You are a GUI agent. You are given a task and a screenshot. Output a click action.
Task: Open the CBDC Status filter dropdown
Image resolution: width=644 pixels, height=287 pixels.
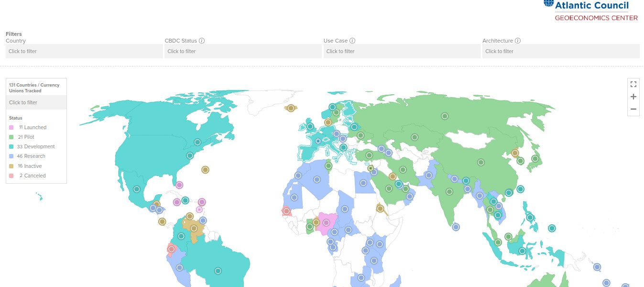tap(243, 51)
